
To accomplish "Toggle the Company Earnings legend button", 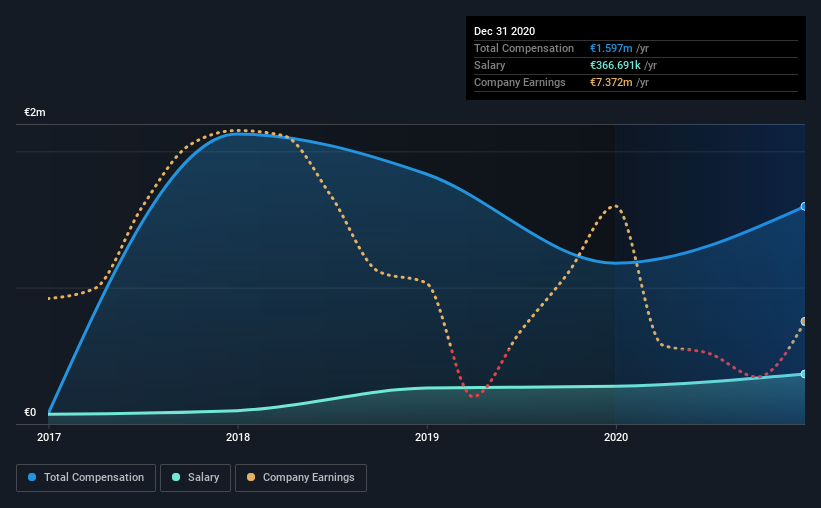I will click(x=301, y=478).
